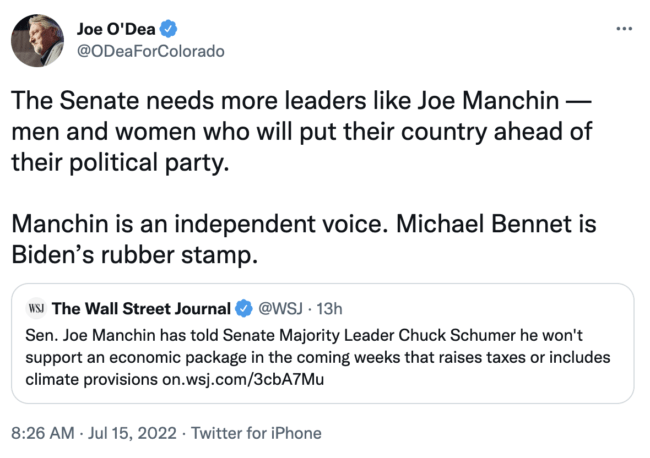
Task: Open the on.wsj.com/3cbA7Mu link
Action: click(x=246, y=381)
